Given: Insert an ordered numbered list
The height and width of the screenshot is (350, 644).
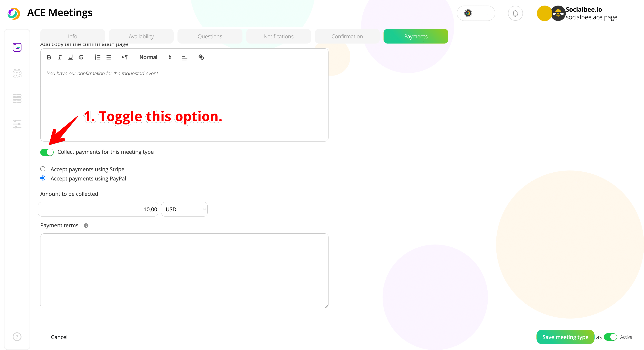Looking at the screenshot, I should (98, 57).
